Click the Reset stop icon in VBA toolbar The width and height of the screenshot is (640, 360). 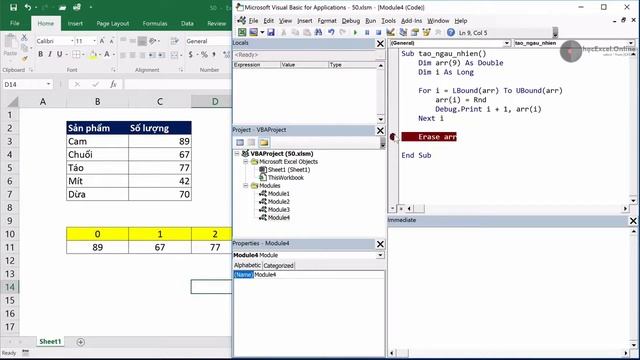(378, 32)
